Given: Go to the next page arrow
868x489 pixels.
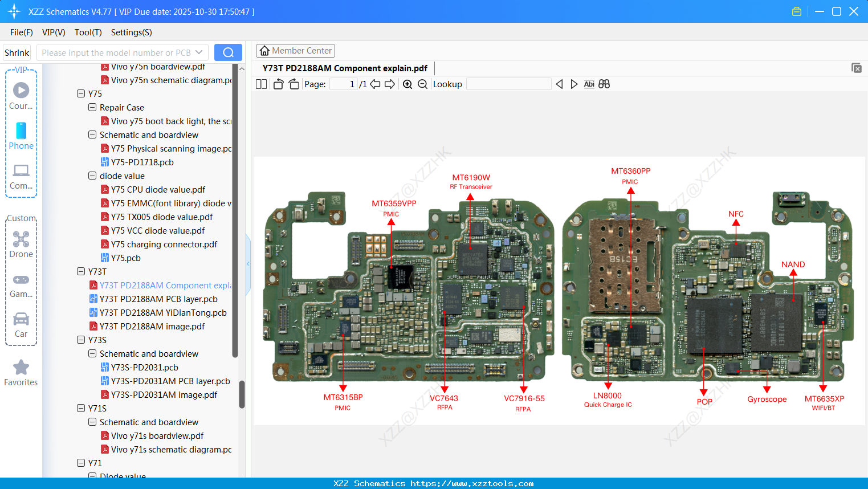Looking at the screenshot, I should click(390, 84).
